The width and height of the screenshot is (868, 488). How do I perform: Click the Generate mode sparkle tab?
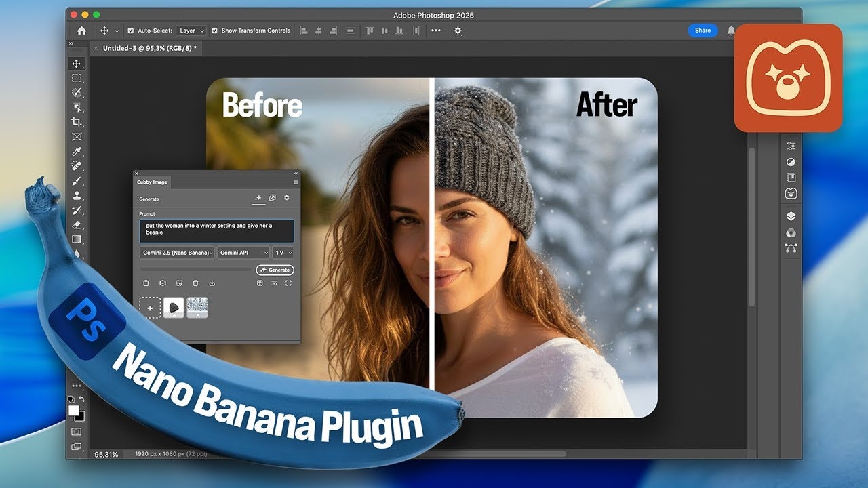pyautogui.click(x=258, y=198)
